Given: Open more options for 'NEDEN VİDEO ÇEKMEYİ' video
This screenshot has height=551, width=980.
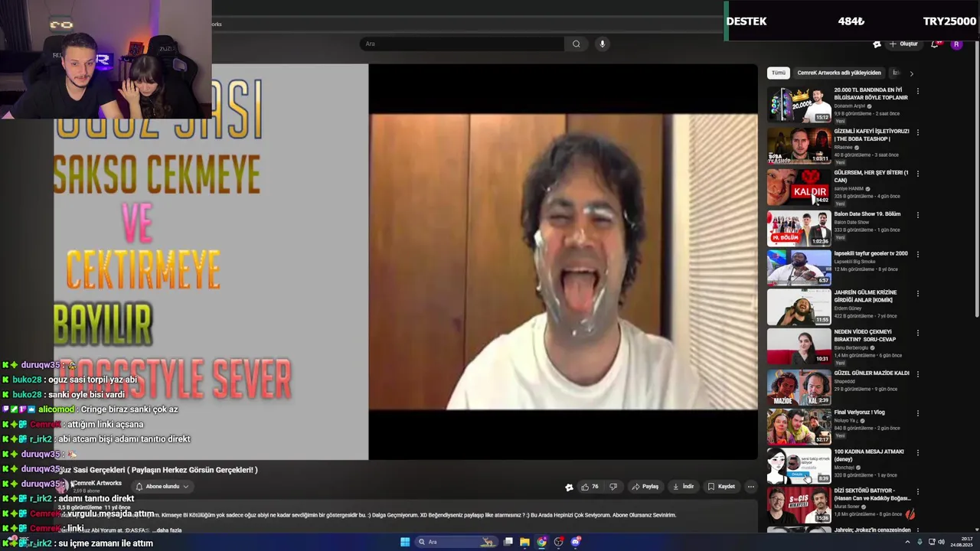Looking at the screenshot, I should pyautogui.click(x=917, y=334).
